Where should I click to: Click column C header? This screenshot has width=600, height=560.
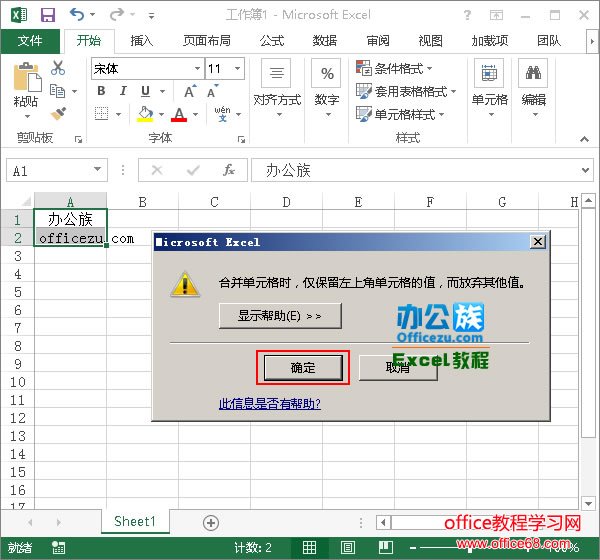tap(214, 202)
